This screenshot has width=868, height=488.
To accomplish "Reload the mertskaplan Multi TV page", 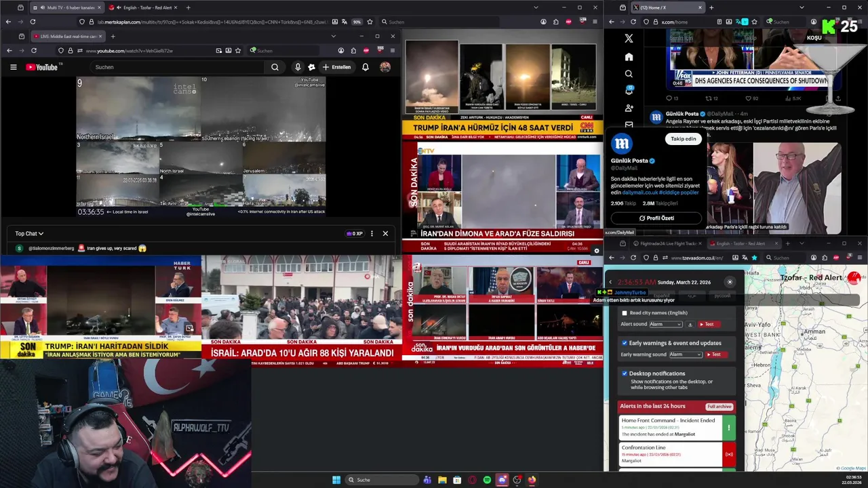I will tap(33, 22).
